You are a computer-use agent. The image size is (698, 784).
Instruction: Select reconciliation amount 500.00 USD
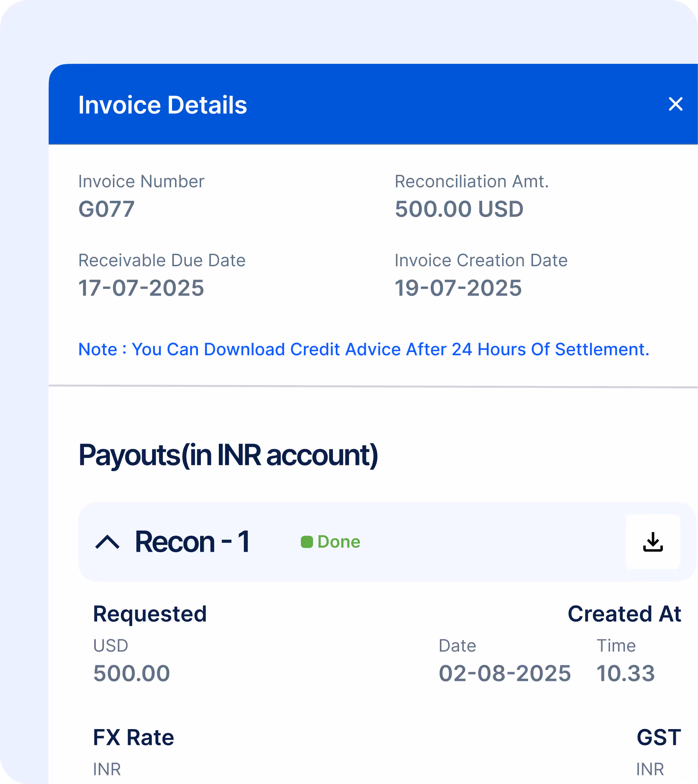(459, 209)
